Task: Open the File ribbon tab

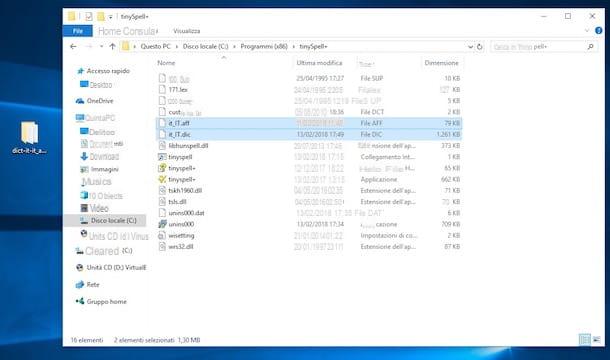Action: click(78, 31)
